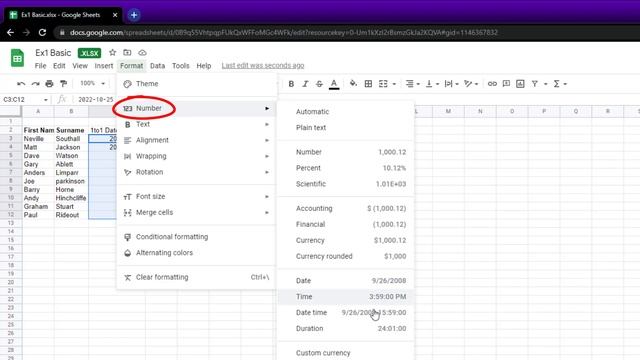Choose Custom currency option
The width and height of the screenshot is (640, 360).
click(x=346, y=353)
